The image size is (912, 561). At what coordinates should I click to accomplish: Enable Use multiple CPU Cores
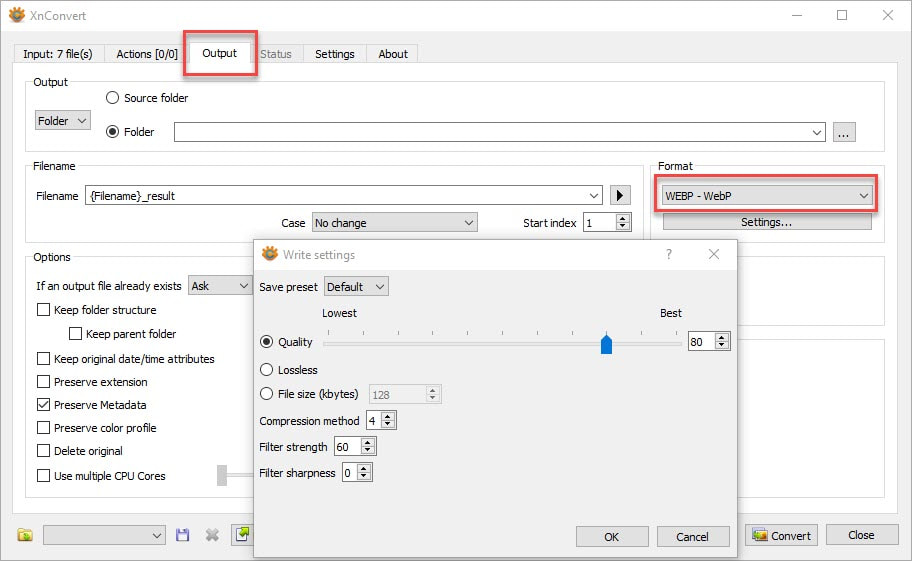click(43, 476)
